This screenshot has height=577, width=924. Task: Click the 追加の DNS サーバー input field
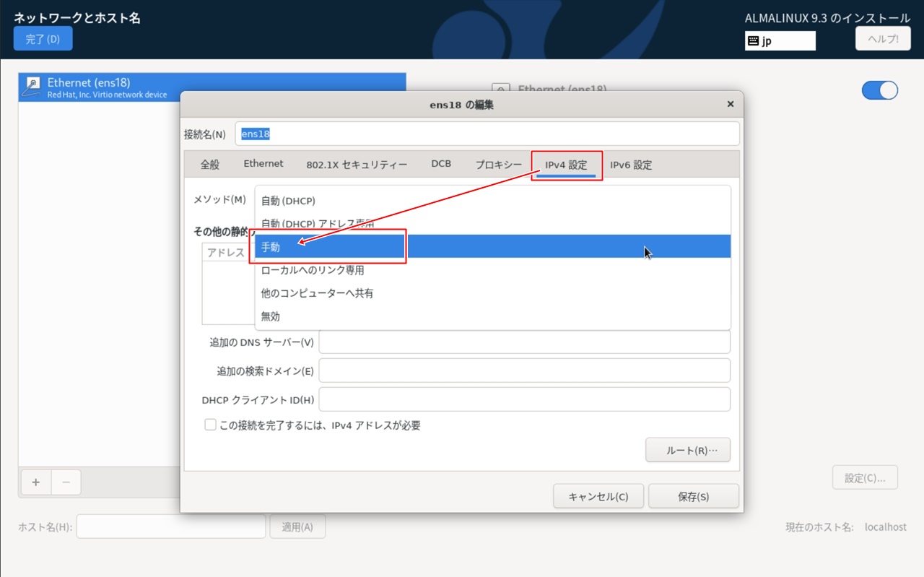(524, 342)
